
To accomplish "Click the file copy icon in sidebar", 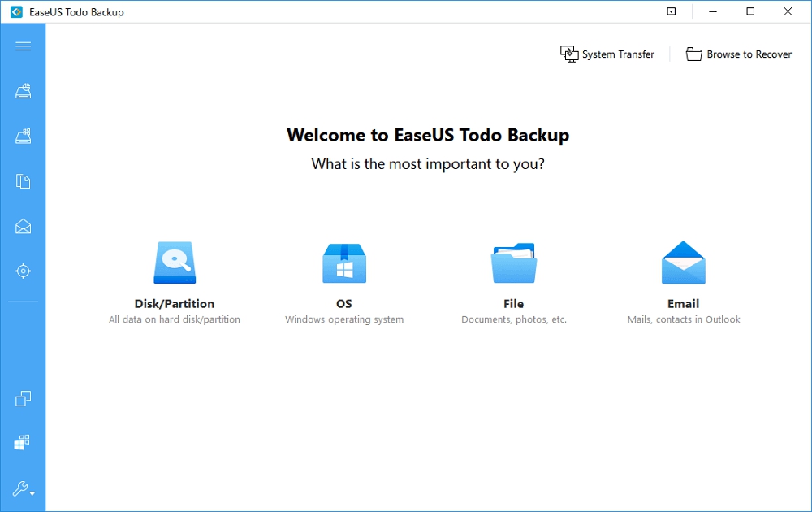I will coord(23,181).
